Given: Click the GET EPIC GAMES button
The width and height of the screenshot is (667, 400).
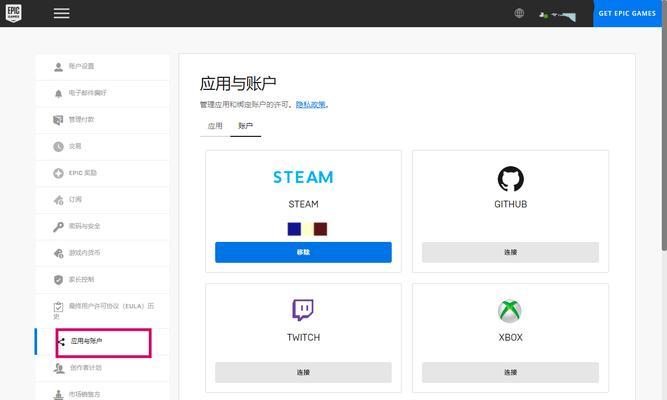Looking at the screenshot, I should (x=627, y=13).
